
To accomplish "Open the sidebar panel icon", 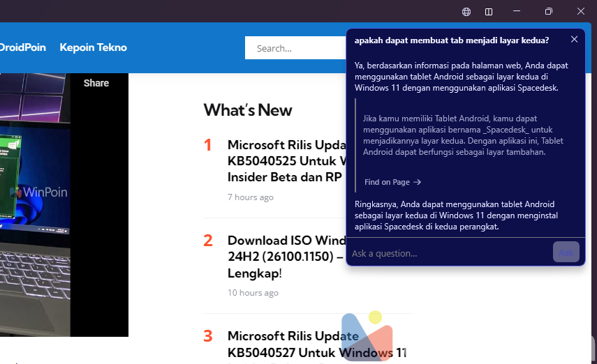I will 489,12.
